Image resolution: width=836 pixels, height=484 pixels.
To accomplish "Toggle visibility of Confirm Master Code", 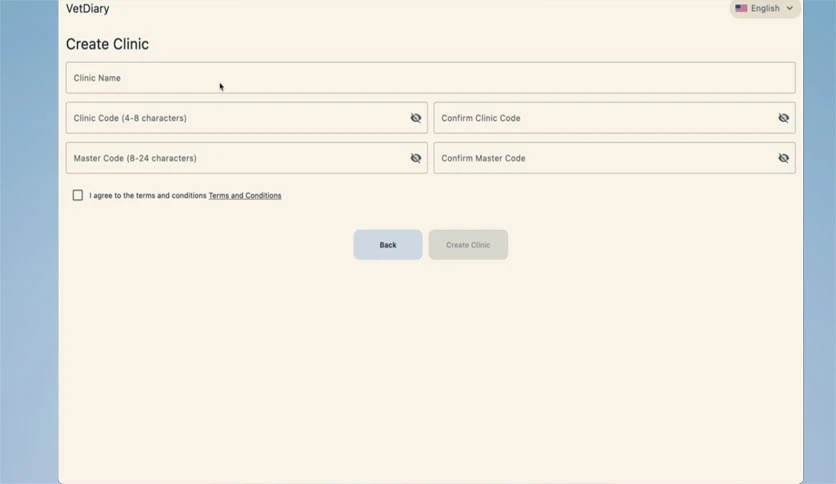I will point(783,158).
